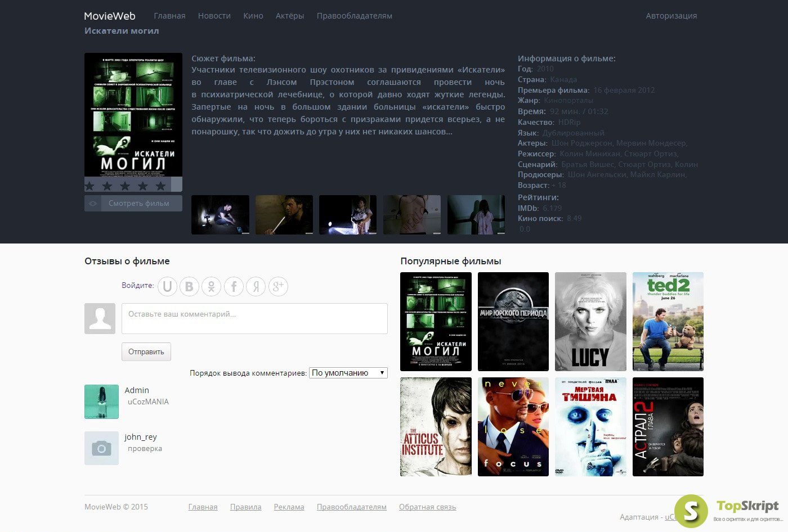Open footer link Реклама
This screenshot has width=788, height=532.
289,507
